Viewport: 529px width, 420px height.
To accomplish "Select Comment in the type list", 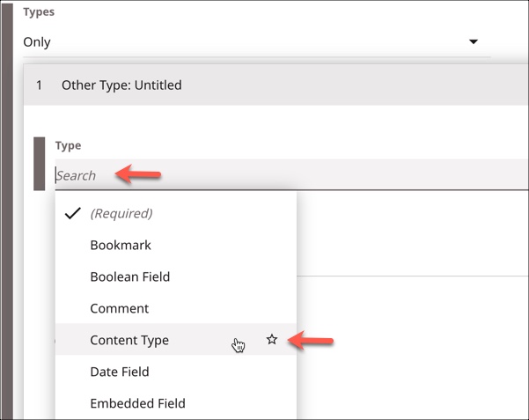I will click(x=176, y=308).
